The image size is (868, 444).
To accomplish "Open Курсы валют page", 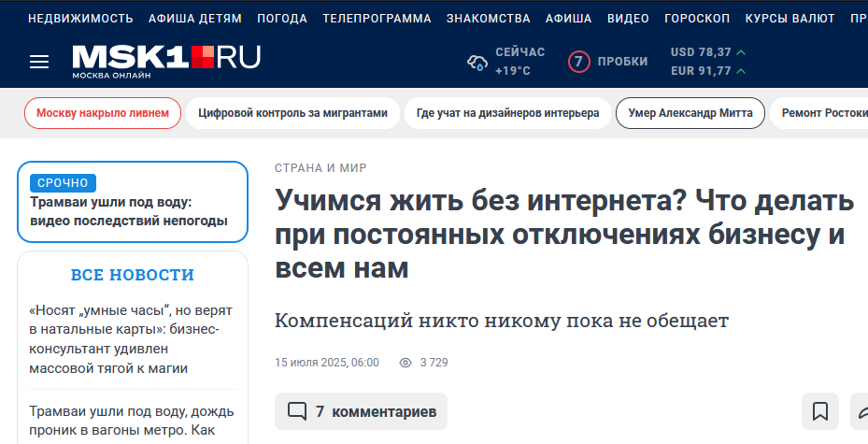I will [790, 19].
